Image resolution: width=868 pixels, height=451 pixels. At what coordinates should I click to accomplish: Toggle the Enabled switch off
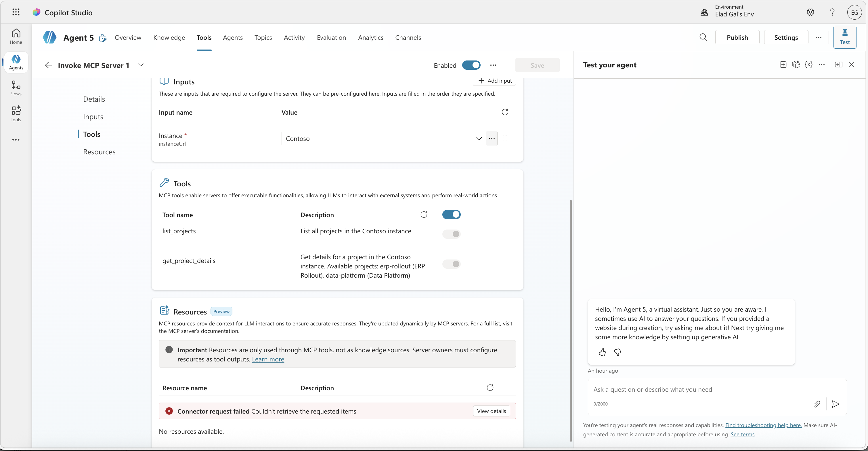471,65
